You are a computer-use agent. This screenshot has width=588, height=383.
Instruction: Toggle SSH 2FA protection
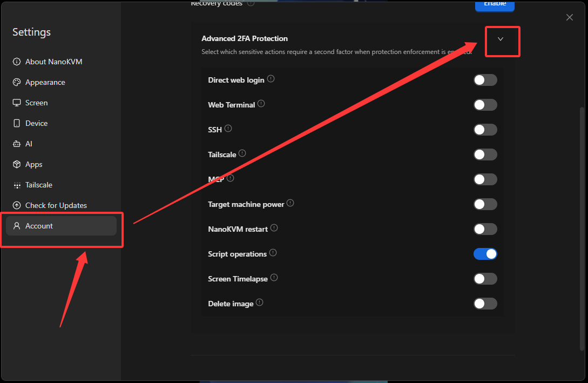tap(485, 130)
